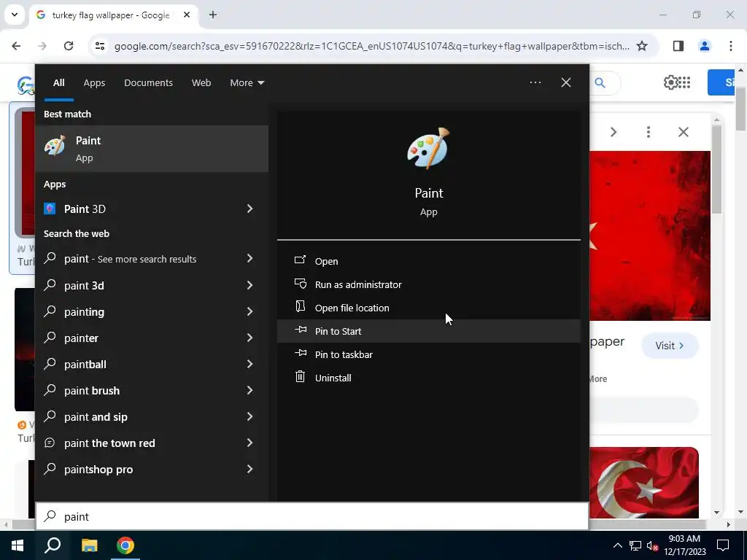
Task: Expand the 'paint the town red' arrow
Action: pyautogui.click(x=249, y=443)
